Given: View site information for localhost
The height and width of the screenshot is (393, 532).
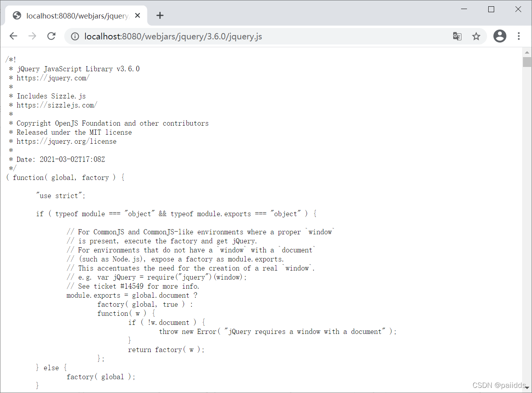Looking at the screenshot, I should pos(75,37).
